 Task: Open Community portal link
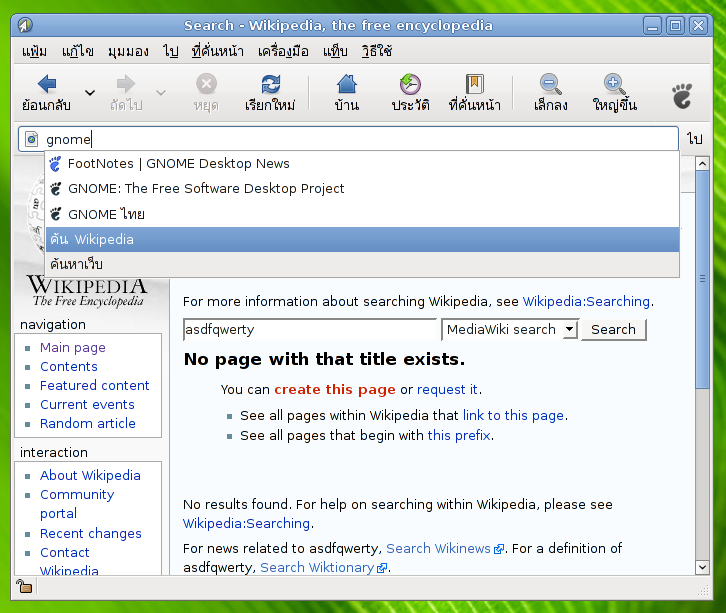pos(77,504)
